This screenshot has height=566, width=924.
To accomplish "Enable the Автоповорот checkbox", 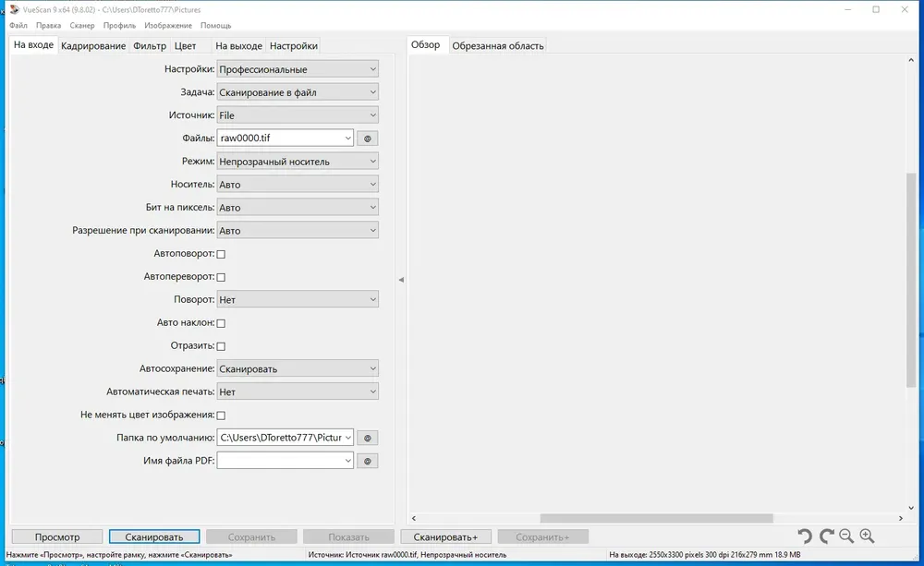I will click(221, 254).
